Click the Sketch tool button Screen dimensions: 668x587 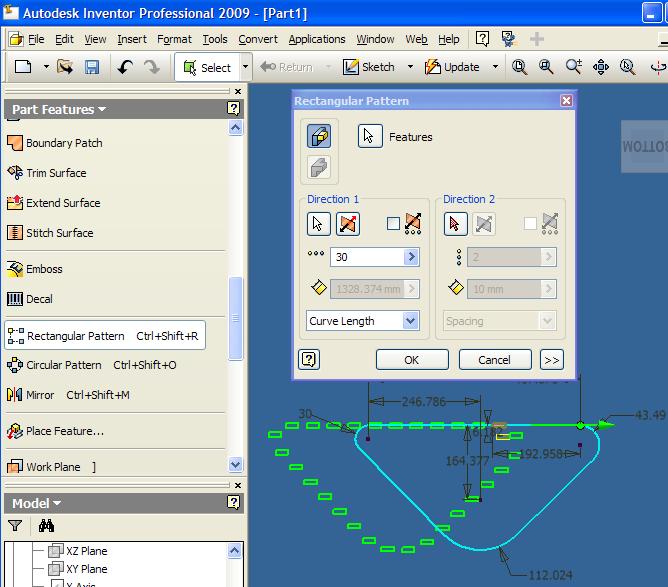[x=369, y=67]
